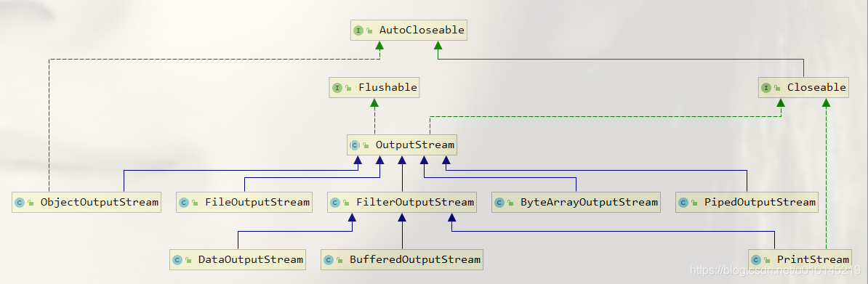
Task: Click the public-access lock icon on Flushable
Action: (348, 88)
